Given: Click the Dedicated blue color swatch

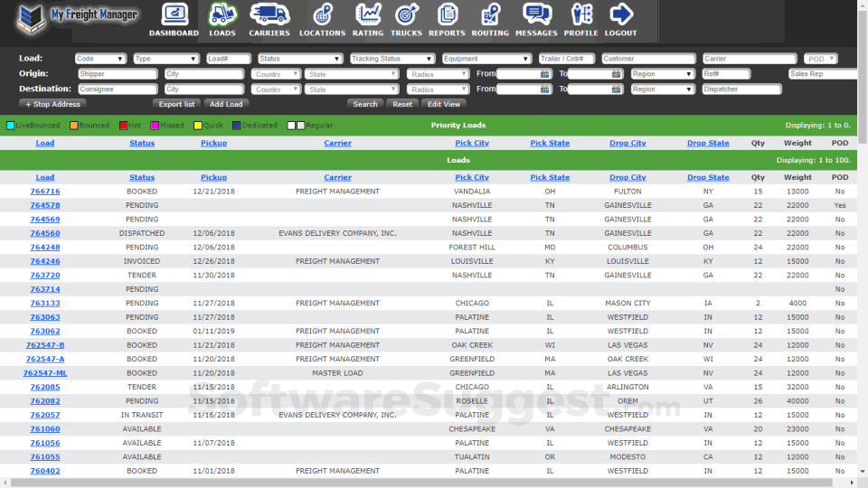Looking at the screenshot, I should (x=236, y=126).
